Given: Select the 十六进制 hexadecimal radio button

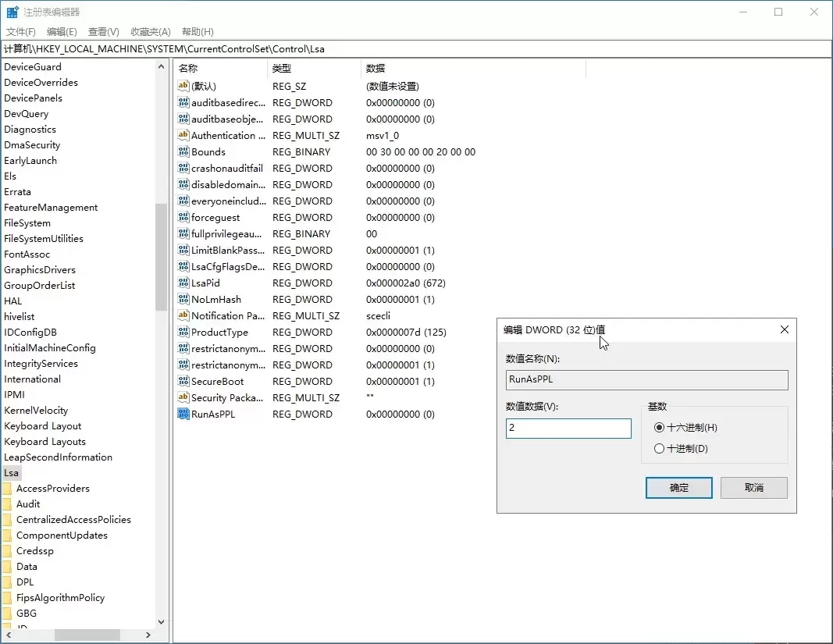Looking at the screenshot, I should point(658,427).
